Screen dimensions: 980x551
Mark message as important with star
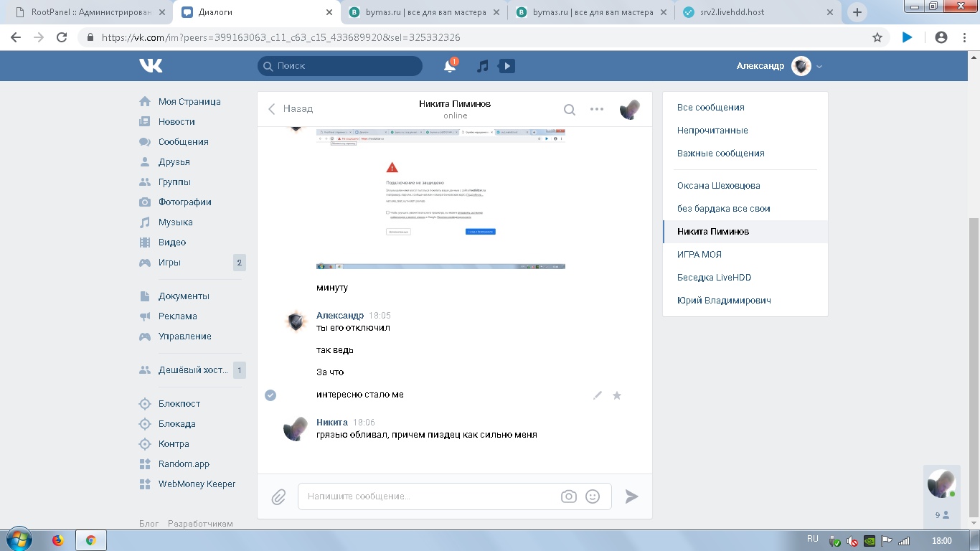point(617,395)
